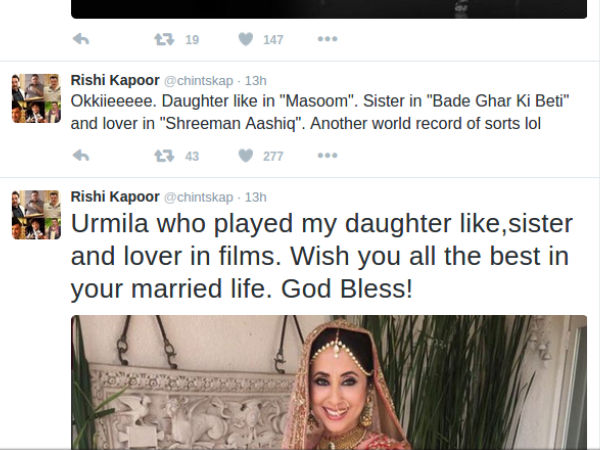Retweet the "Okkiieeeee" tweet with 43 retweets
The image size is (600, 450).
(x=162, y=156)
